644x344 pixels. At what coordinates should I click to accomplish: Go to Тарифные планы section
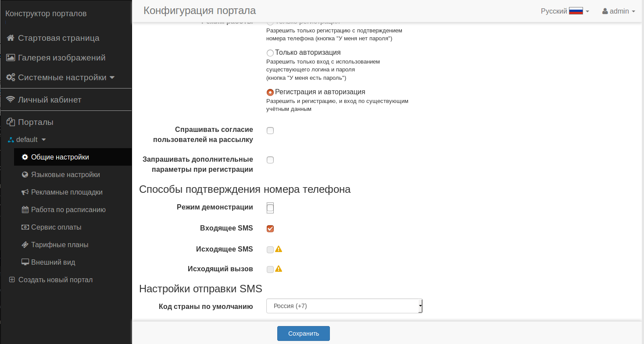[60, 245]
